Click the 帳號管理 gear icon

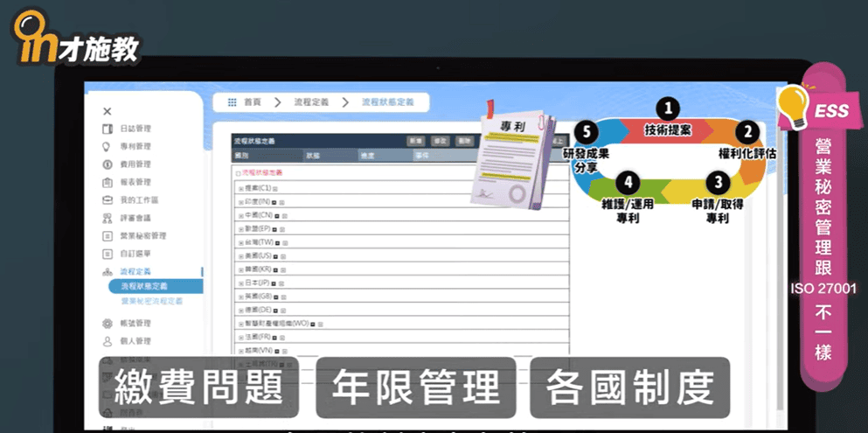107,323
